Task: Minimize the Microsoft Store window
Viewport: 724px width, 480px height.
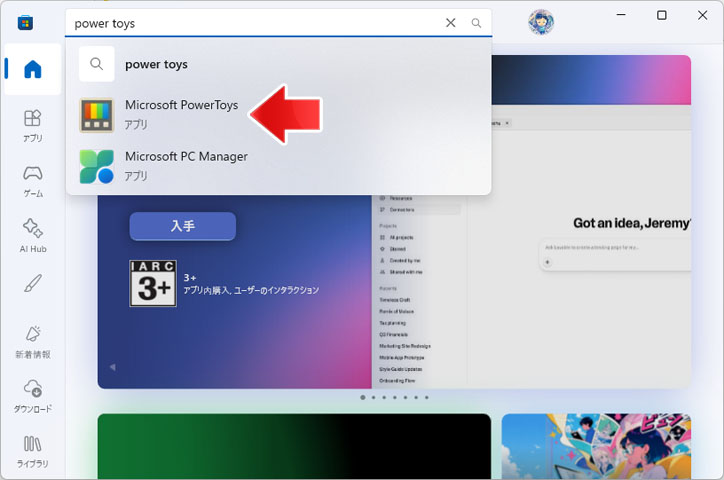Action: click(x=621, y=15)
